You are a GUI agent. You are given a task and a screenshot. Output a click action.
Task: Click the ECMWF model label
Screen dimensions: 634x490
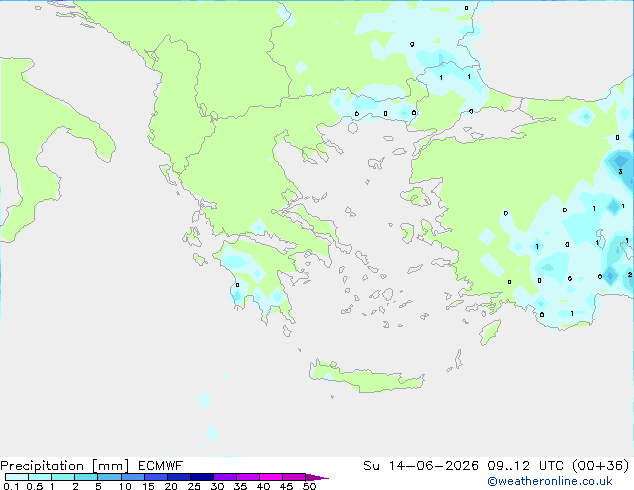(x=161, y=466)
